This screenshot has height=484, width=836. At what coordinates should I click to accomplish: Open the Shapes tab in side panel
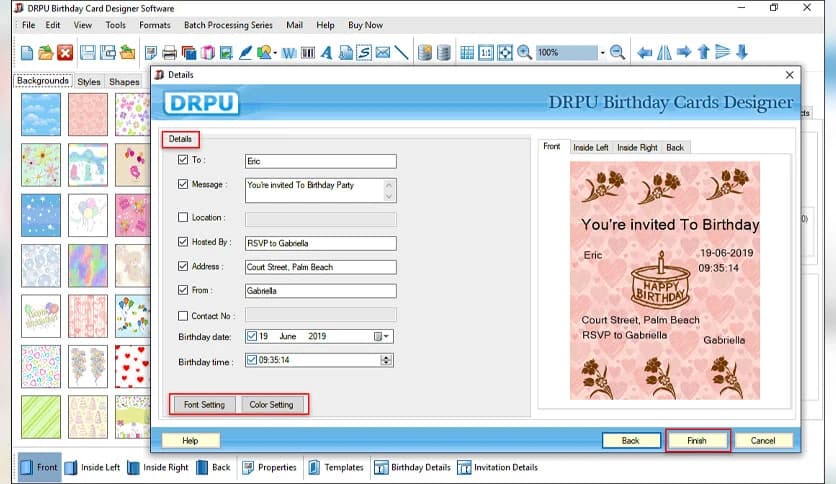[124, 82]
